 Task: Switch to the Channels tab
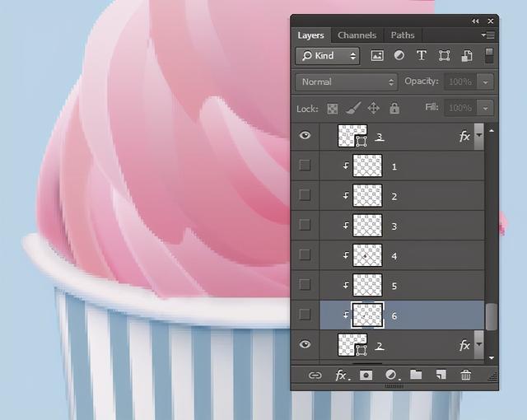pos(357,35)
